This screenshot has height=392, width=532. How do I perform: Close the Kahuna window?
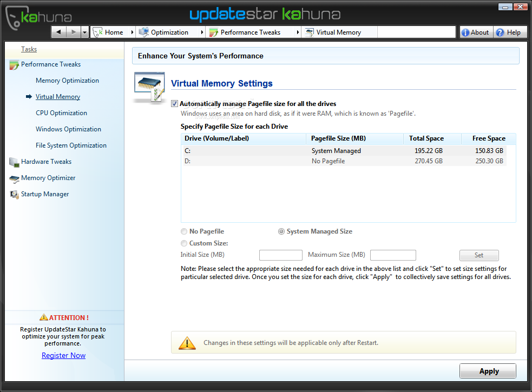tap(520, 6)
